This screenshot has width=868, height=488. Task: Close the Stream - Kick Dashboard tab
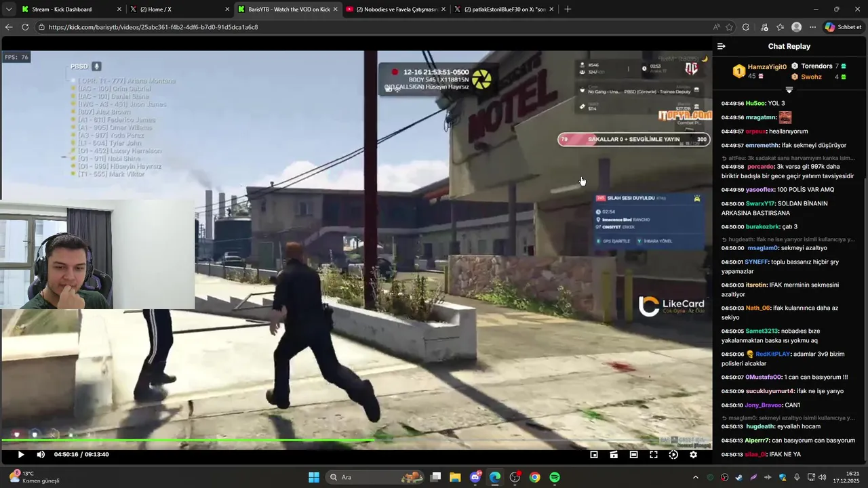point(119,9)
